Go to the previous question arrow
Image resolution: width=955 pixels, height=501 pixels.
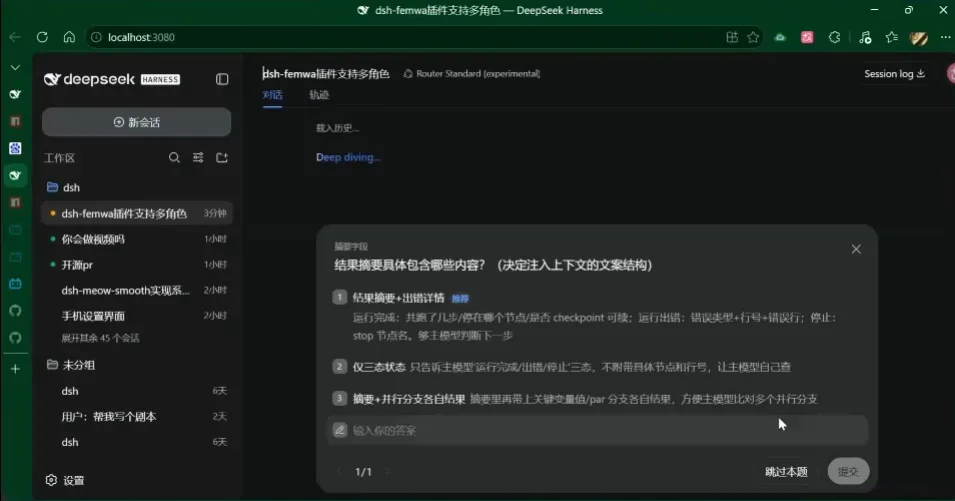[x=339, y=472]
